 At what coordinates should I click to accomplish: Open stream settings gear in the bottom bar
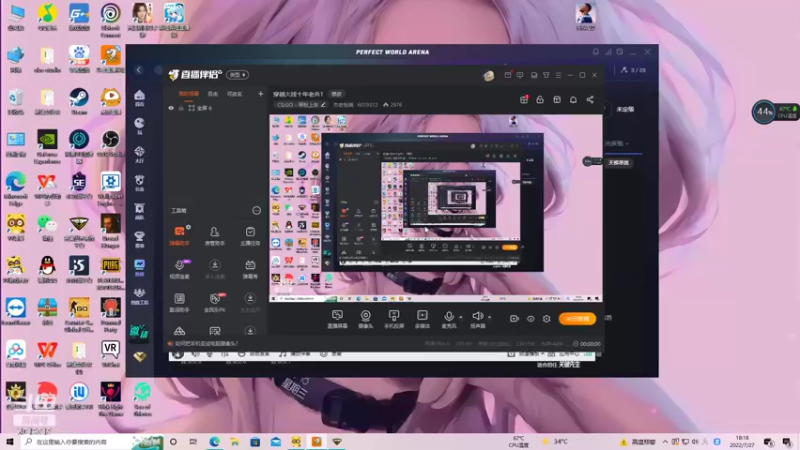pyautogui.click(x=546, y=318)
